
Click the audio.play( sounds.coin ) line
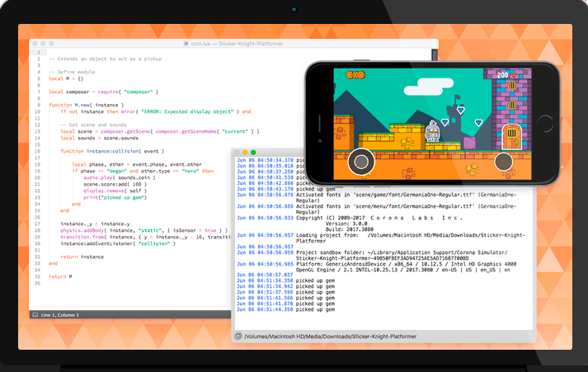click(120, 177)
